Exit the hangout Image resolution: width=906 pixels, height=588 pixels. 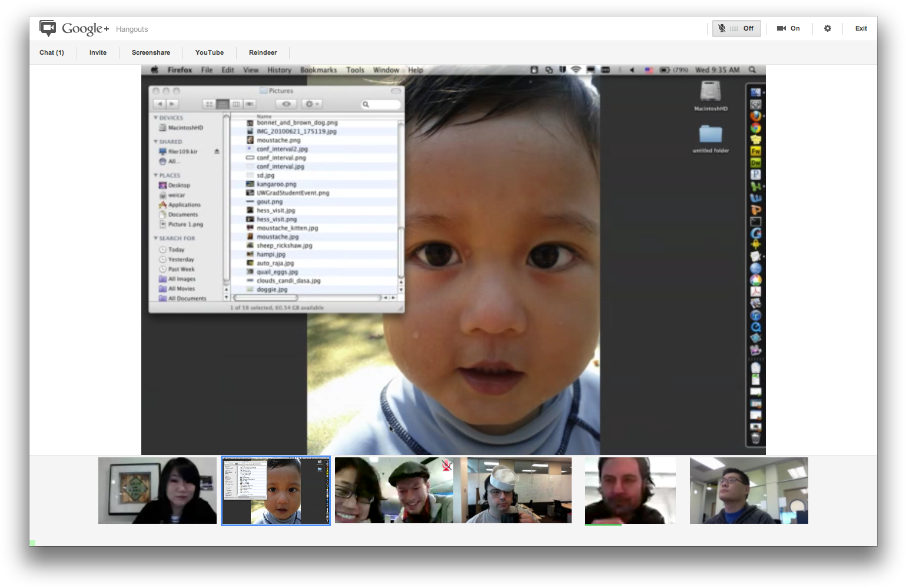[x=861, y=28]
